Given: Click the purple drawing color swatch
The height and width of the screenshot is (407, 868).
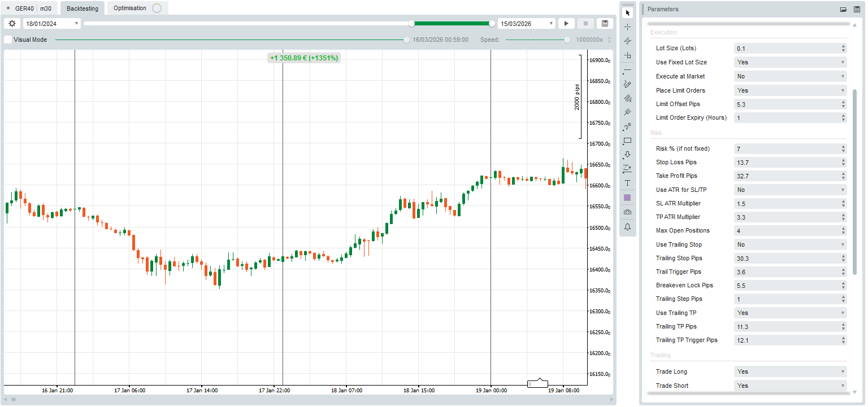Looking at the screenshot, I should [x=627, y=198].
